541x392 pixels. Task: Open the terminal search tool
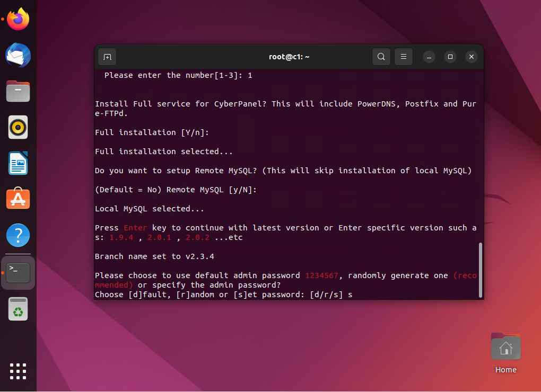point(381,57)
